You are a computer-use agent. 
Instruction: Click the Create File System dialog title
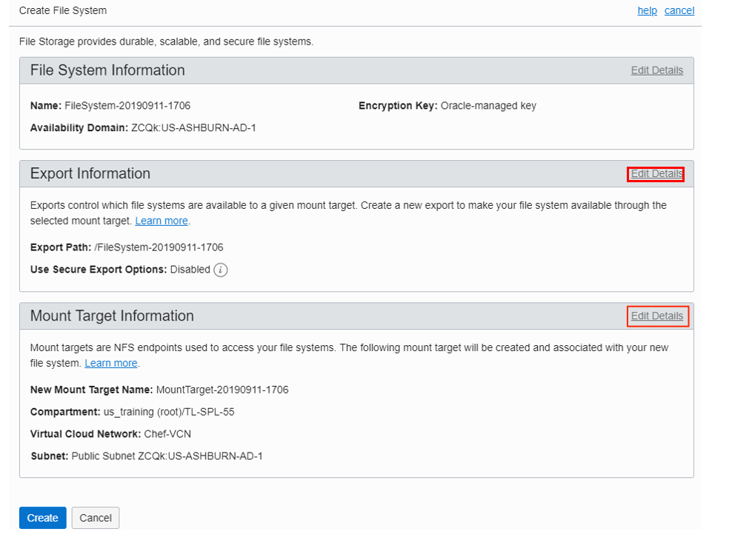tap(63, 10)
